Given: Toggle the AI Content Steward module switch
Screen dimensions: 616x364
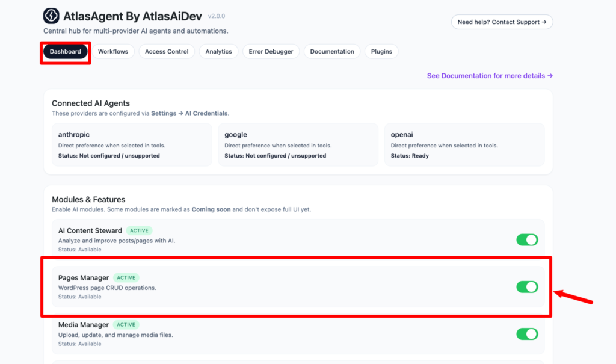Looking at the screenshot, I should [x=527, y=240].
